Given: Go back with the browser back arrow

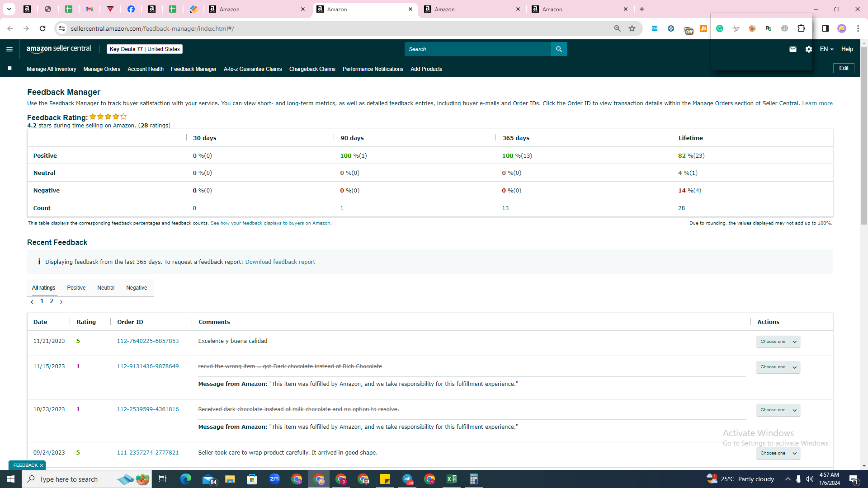Looking at the screenshot, I should pyautogui.click(x=10, y=28).
